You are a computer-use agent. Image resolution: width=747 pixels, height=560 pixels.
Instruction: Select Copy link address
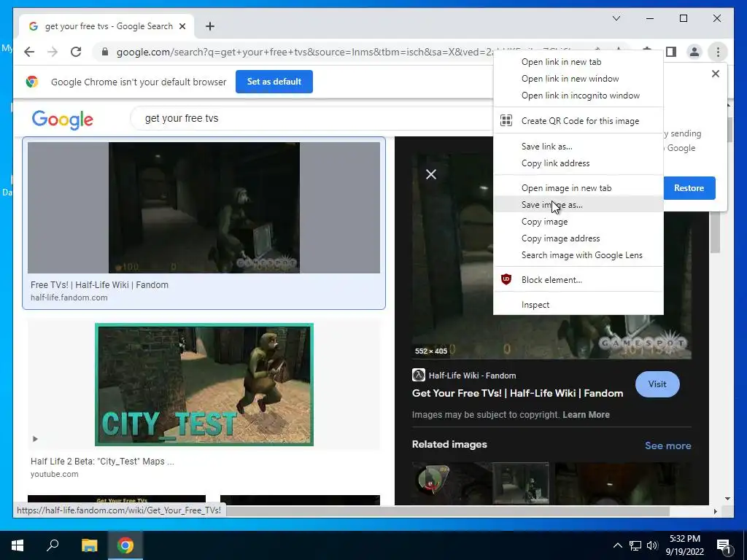point(578,163)
